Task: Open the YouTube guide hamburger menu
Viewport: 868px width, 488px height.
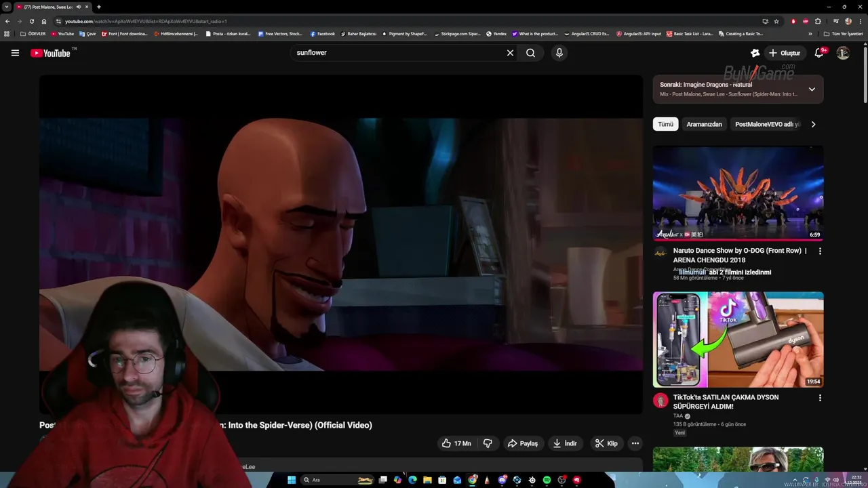Action: point(15,53)
